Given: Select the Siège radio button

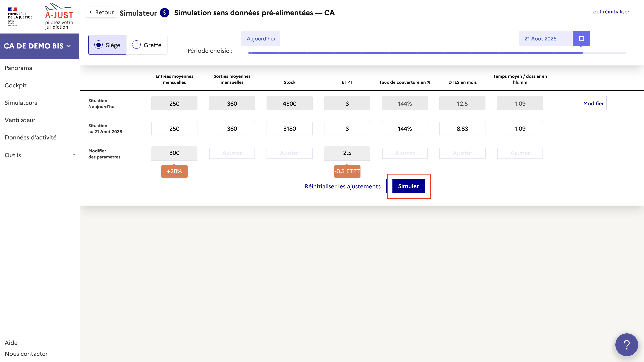Looking at the screenshot, I should click(x=98, y=45).
